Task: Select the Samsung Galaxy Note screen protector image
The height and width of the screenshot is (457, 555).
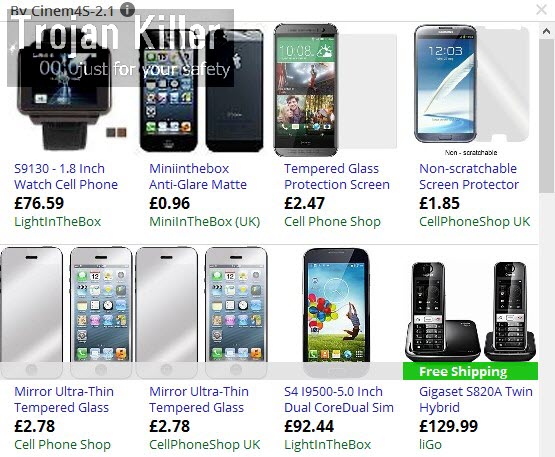Action: point(471,85)
